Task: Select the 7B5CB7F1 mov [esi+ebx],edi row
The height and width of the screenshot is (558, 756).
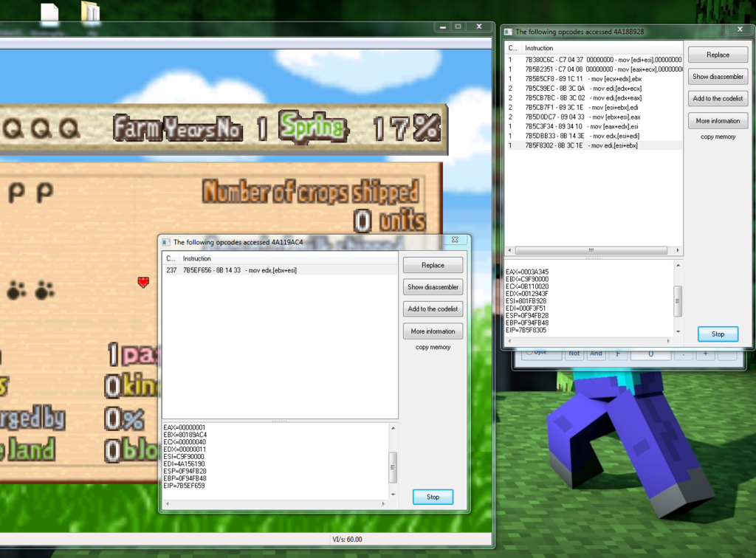Action: pyautogui.click(x=594, y=108)
